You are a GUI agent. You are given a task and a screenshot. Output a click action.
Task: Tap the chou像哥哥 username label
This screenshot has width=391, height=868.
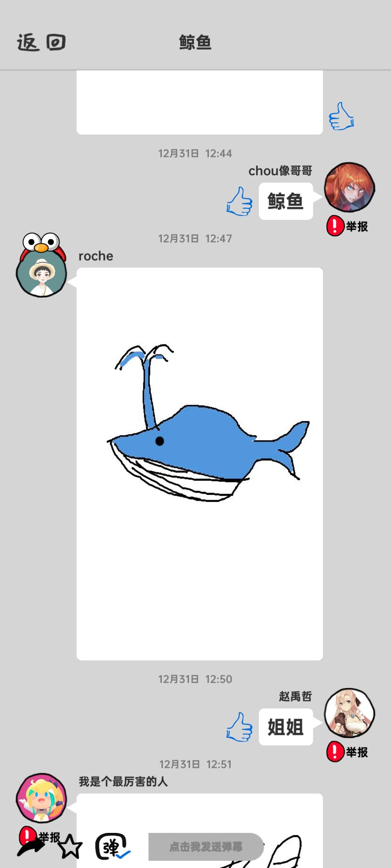coord(280,171)
